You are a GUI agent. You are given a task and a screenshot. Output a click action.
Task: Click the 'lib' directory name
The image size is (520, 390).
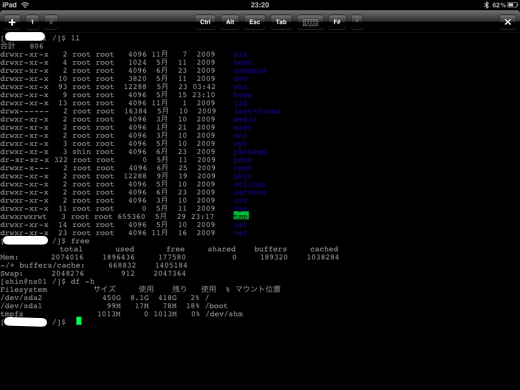pos(240,103)
